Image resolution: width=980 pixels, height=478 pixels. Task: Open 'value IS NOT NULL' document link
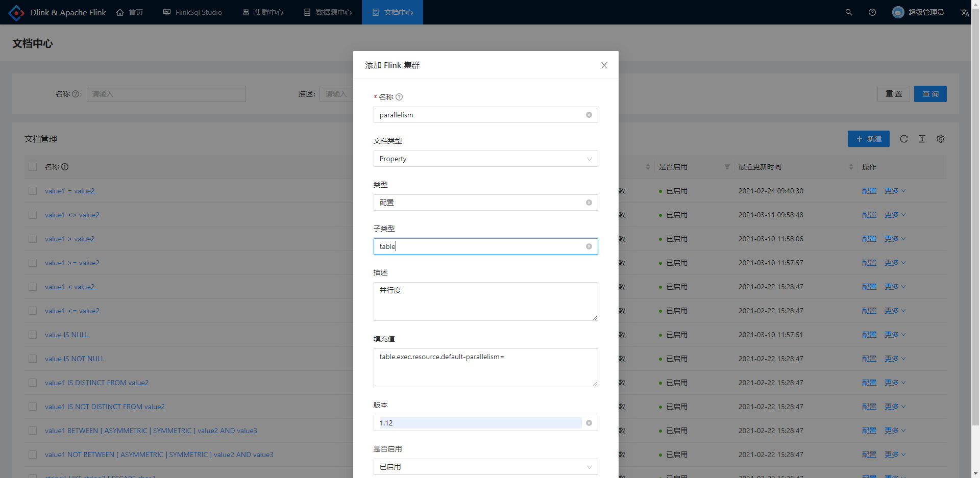(75, 359)
